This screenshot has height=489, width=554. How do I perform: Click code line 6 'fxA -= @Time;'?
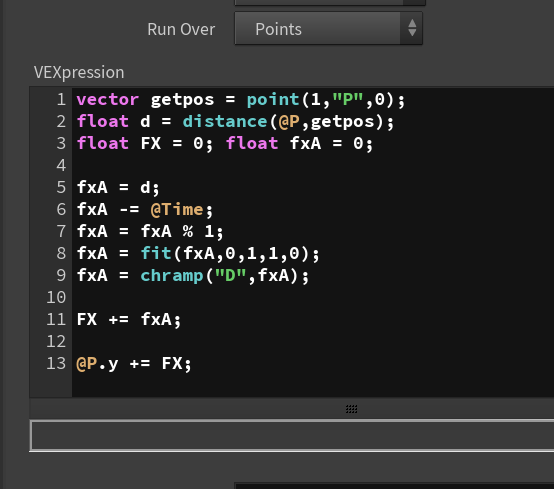pos(145,210)
